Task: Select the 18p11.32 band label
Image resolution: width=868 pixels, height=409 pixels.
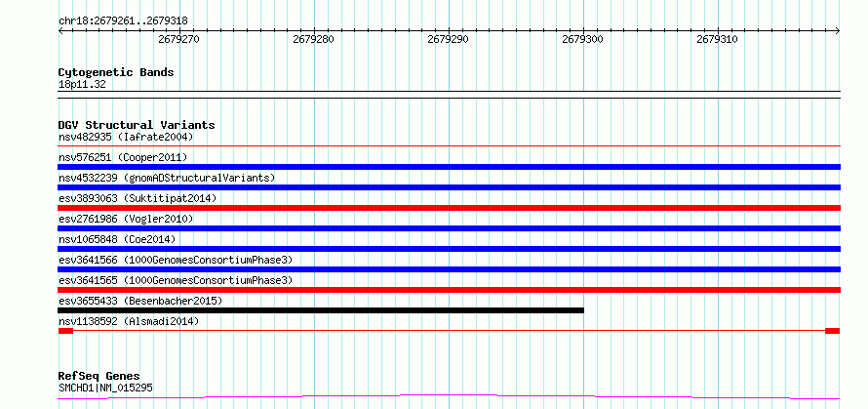Action: coord(82,85)
